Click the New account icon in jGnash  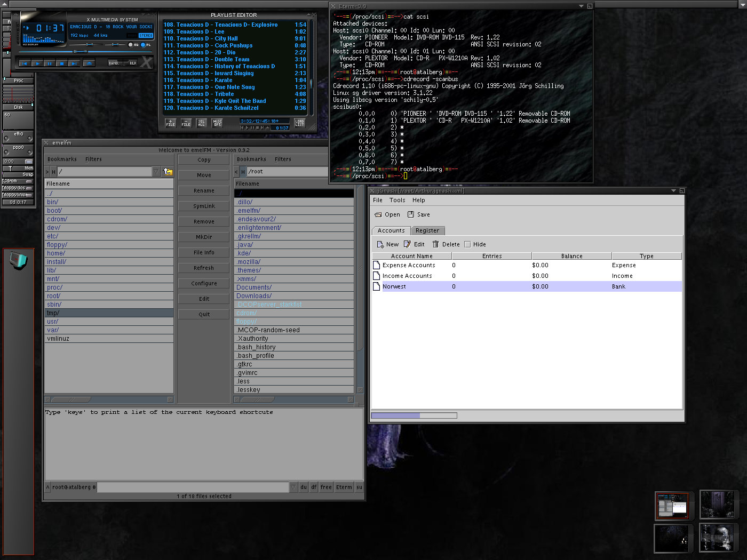380,244
